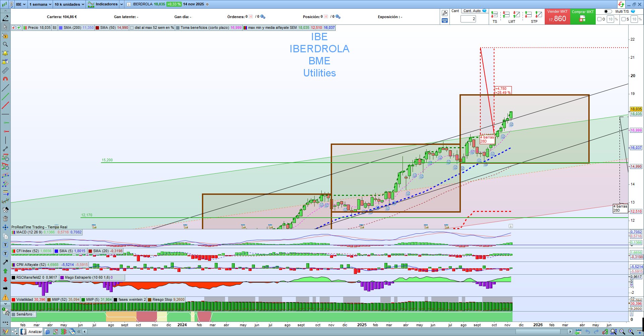Screen dimensions: 644x336
Task: Close position with red X button
Action: 326,17
